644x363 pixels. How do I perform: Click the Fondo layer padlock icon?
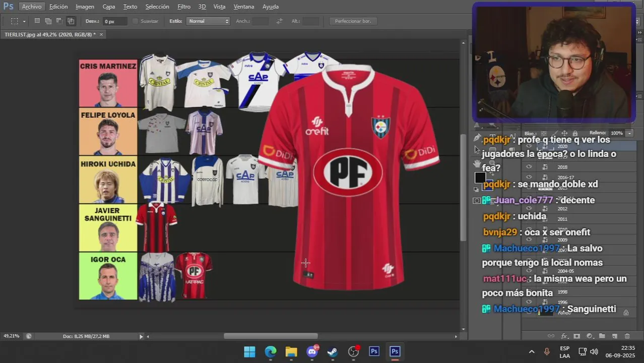626,313
